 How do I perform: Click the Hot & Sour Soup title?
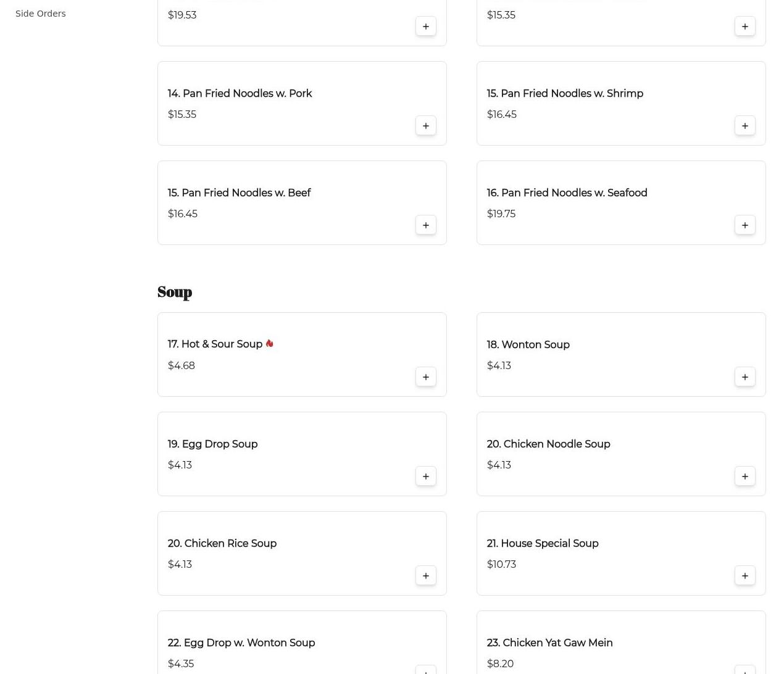215,344
